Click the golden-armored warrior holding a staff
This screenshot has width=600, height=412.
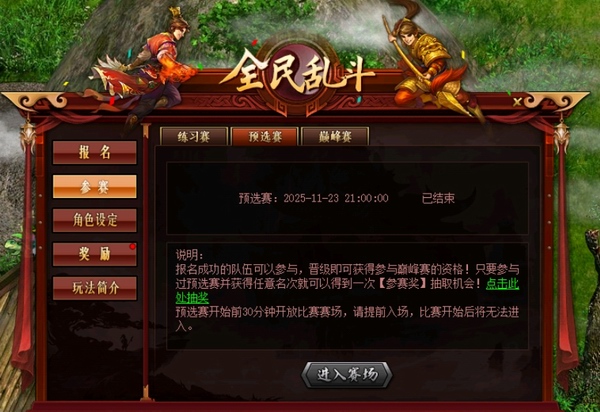coord(430,65)
